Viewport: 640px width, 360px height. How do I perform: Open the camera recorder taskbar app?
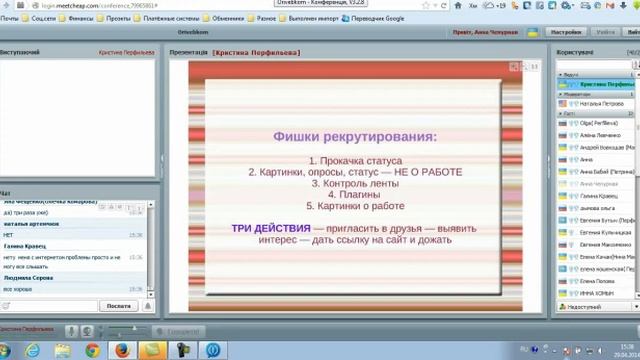(x=182, y=350)
